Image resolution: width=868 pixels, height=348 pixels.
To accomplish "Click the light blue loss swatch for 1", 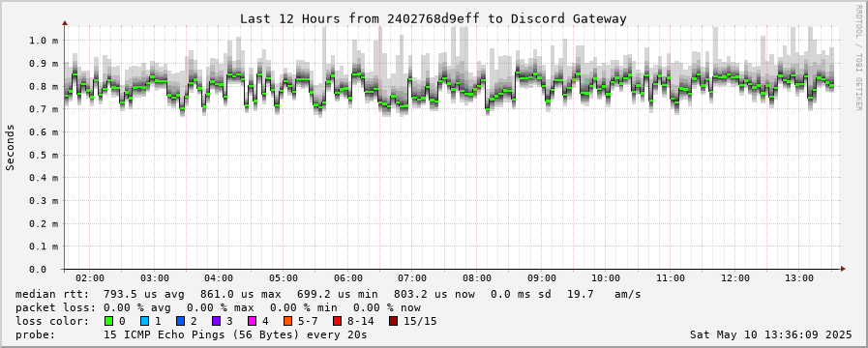I will click(144, 321).
